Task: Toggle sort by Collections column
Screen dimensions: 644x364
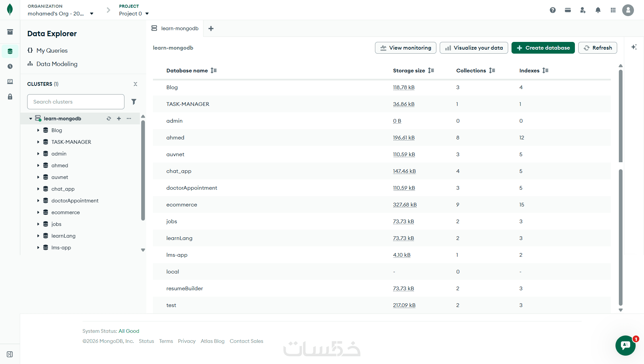Action: click(492, 70)
